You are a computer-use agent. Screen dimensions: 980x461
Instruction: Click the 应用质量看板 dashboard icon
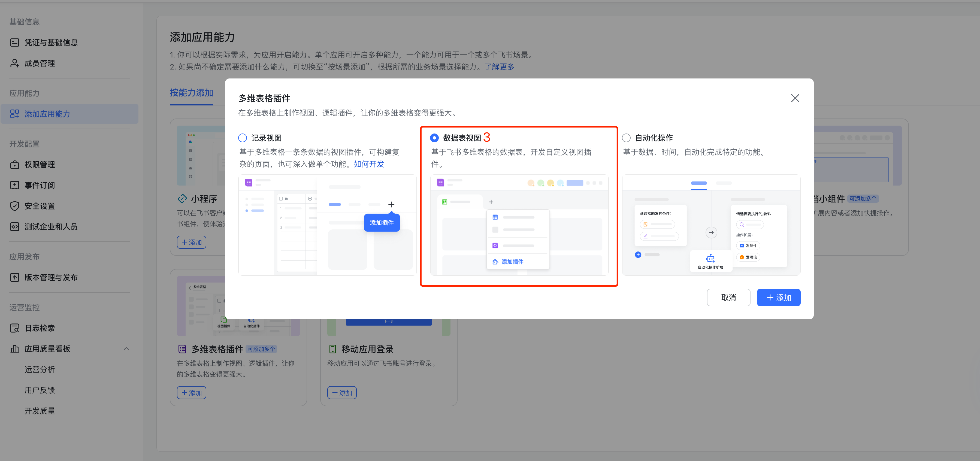pyautogui.click(x=14, y=348)
